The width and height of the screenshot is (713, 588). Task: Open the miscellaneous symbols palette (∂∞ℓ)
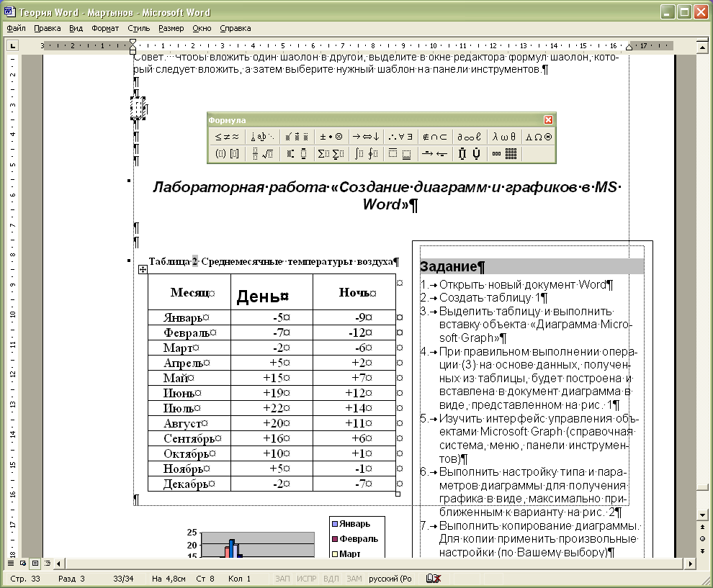[x=470, y=137]
